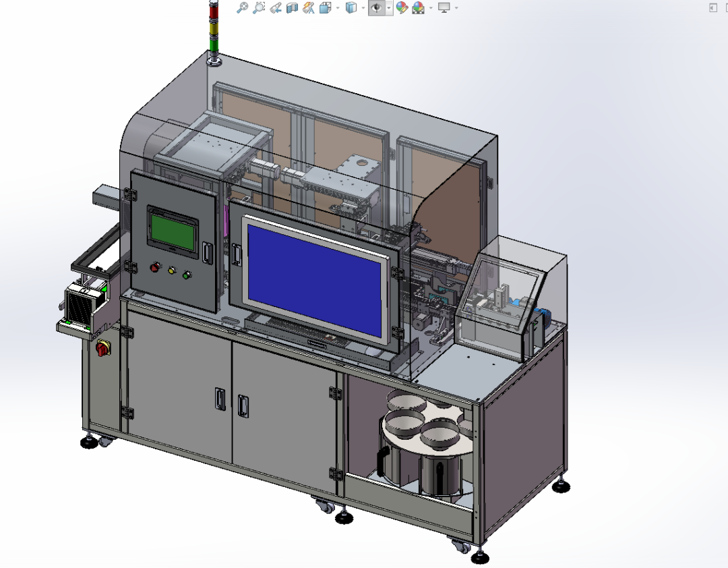The image size is (728, 568).
Task: Click the partially visible window icon at far right
Action: pos(726,7)
